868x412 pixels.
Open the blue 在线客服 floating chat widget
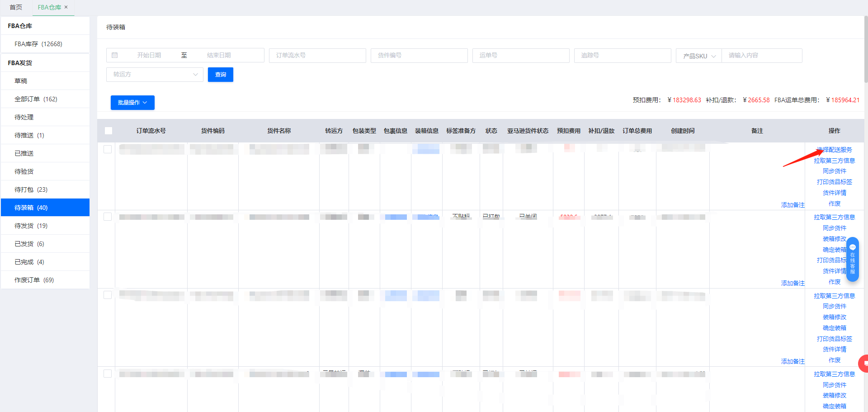tap(852, 259)
